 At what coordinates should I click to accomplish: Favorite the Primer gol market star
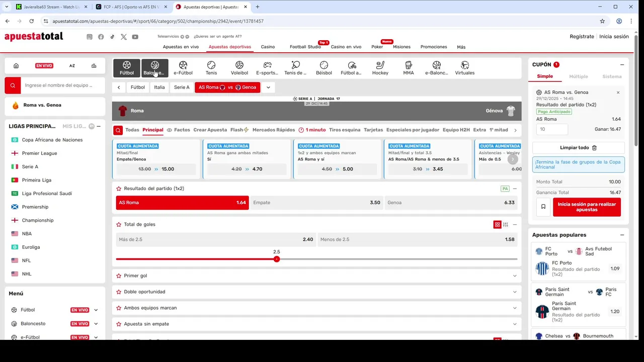coord(119,276)
